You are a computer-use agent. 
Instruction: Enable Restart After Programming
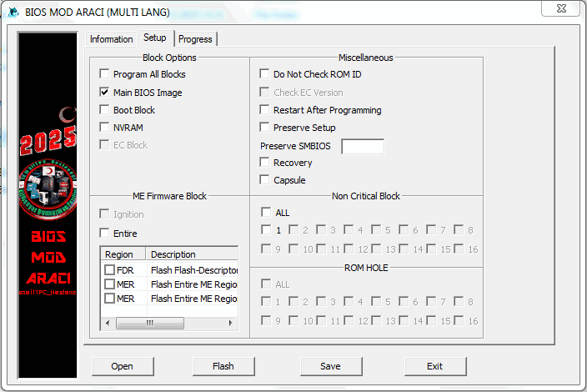(264, 110)
